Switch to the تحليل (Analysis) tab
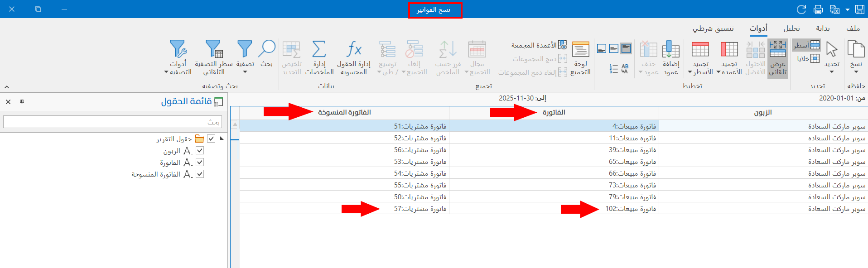868x268 pixels. pyautogui.click(x=792, y=28)
